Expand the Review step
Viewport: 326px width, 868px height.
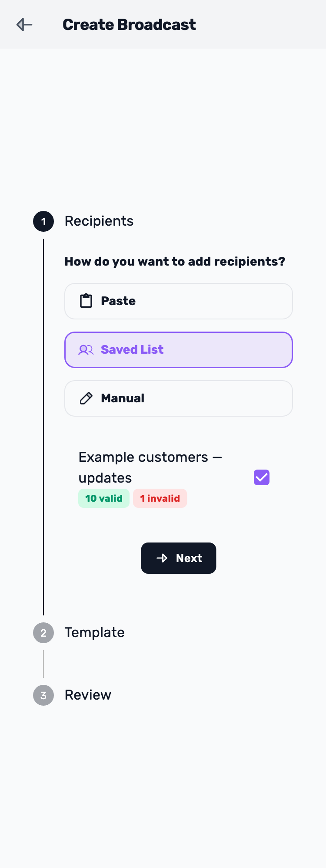(88, 695)
